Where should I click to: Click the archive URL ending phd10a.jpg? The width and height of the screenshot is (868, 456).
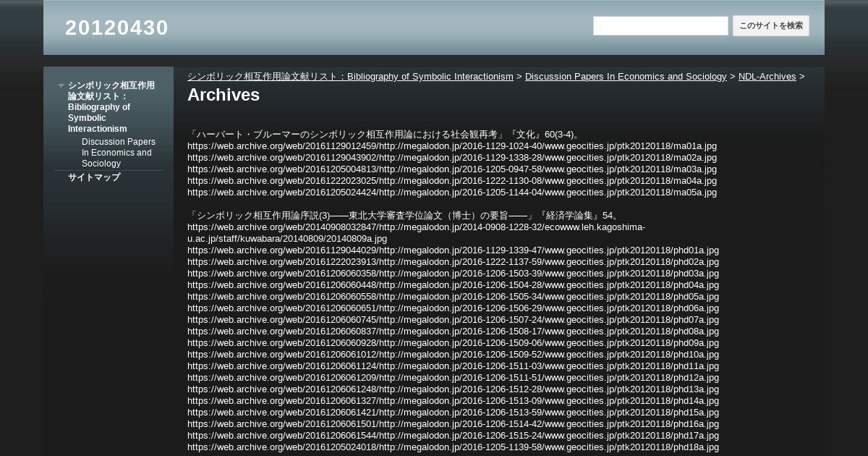pyautogui.click(x=453, y=355)
